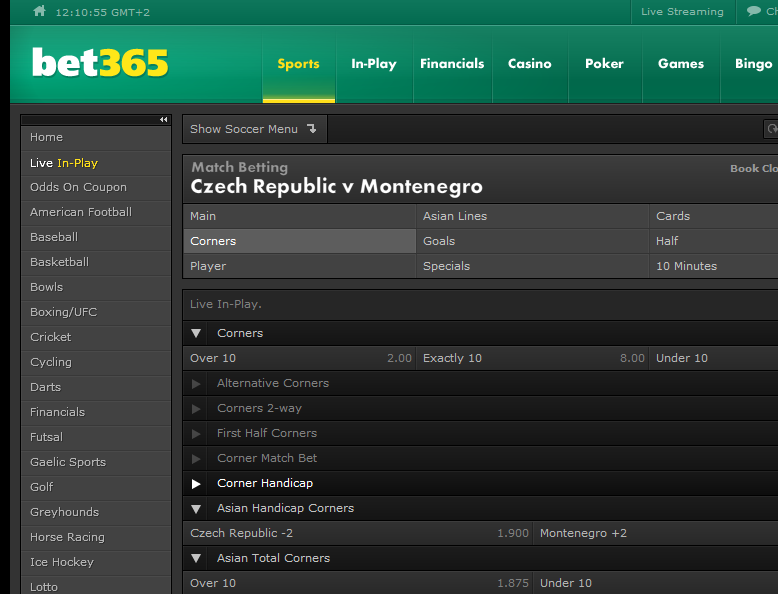Click the Book Closes label at top right
Viewport: 778px width, 594px height.
click(x=754, y=169)
